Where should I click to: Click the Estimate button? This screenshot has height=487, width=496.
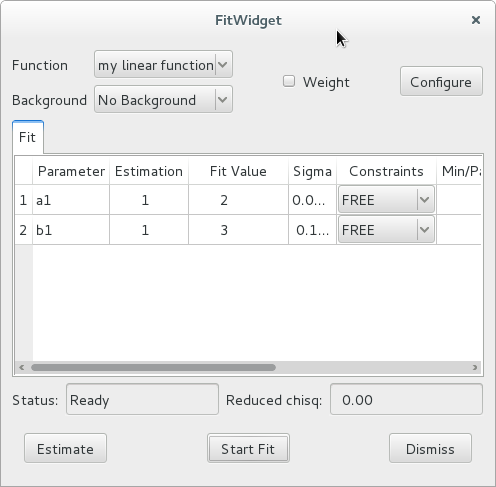[x=65, y=448]
